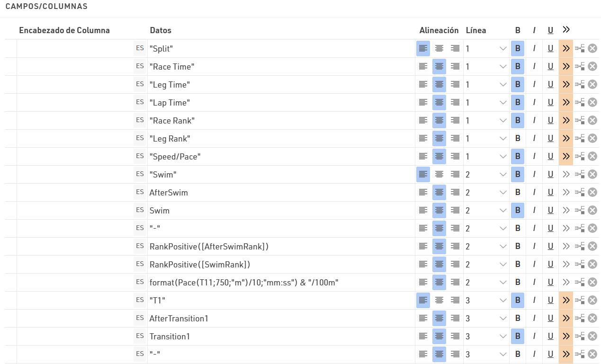Open Línea dropdown for Transition1 row

pyautogui.click(x=503, y=336)
